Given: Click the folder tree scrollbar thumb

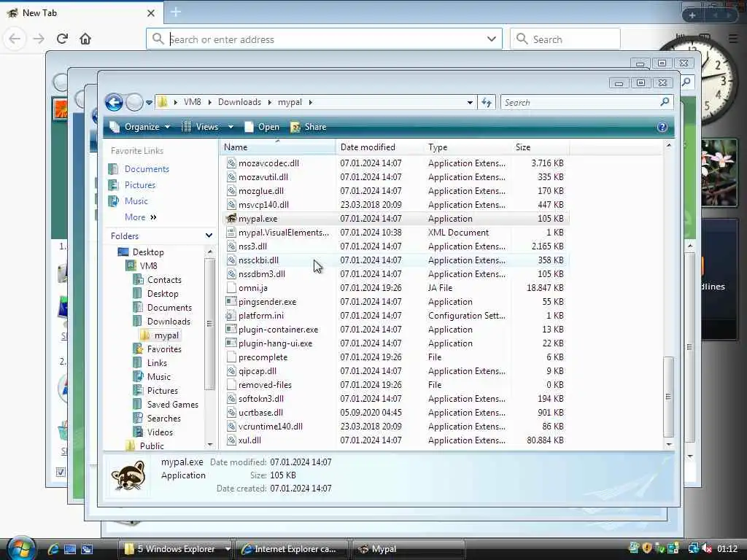Looking at the screenshot, I should [x=209, y=324].
